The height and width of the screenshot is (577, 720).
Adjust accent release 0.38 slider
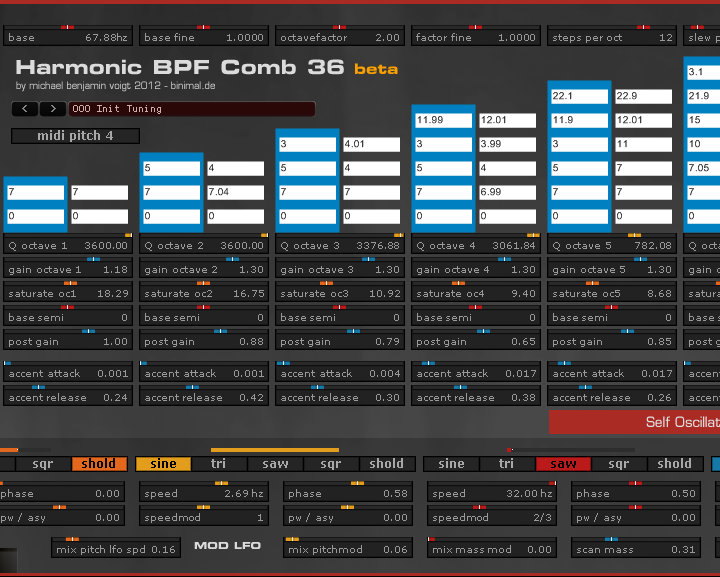[x=476, y=396]
